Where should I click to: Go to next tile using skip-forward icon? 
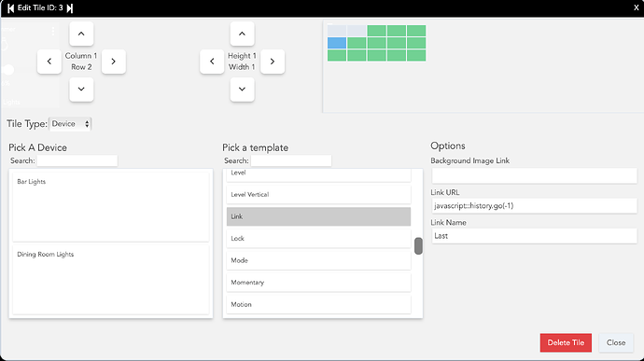(x=70, y=8)
